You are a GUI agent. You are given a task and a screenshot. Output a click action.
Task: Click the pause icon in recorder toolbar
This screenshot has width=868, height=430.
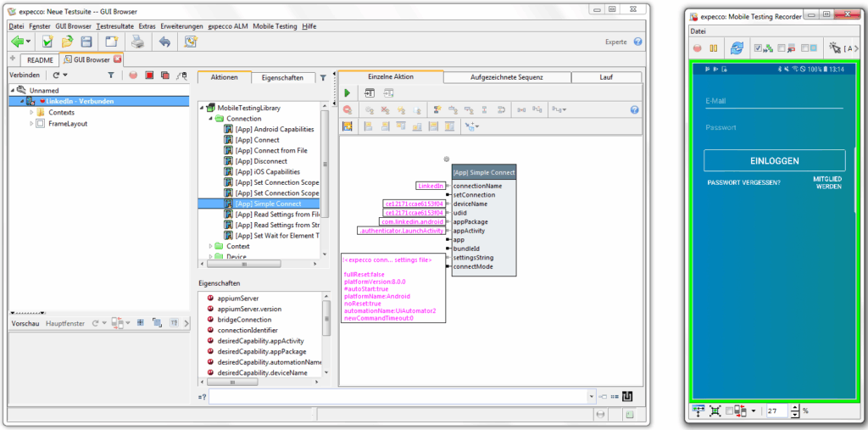pyautogui.click(x=713, y=49)
